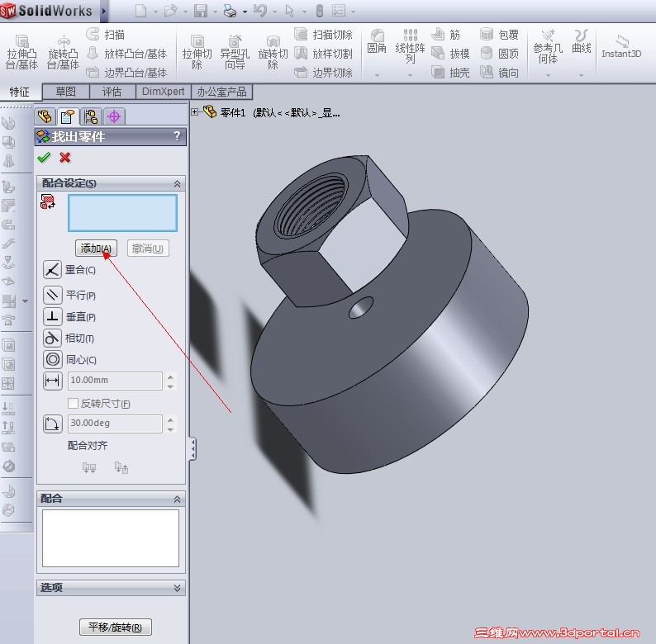Confirm with the green checkmark
The image size is (656, 644).
pos(44,158)
